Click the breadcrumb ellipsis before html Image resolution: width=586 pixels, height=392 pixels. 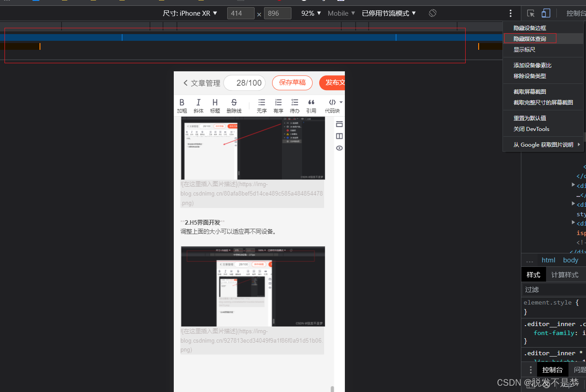(530, 260)
